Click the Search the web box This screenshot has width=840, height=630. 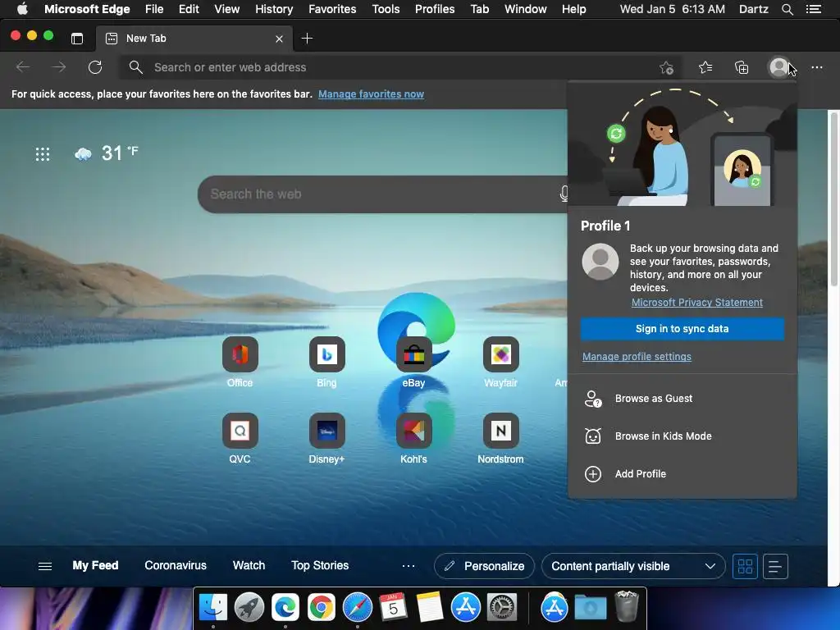point(383,194)
